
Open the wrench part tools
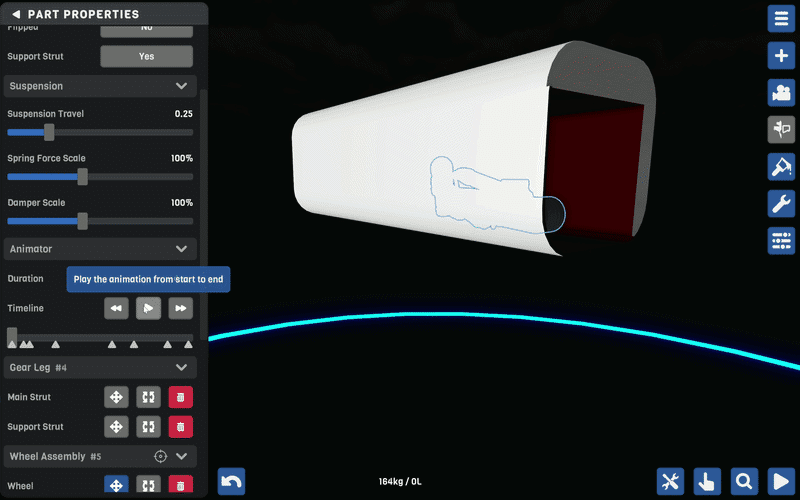(x=781, y=204)
